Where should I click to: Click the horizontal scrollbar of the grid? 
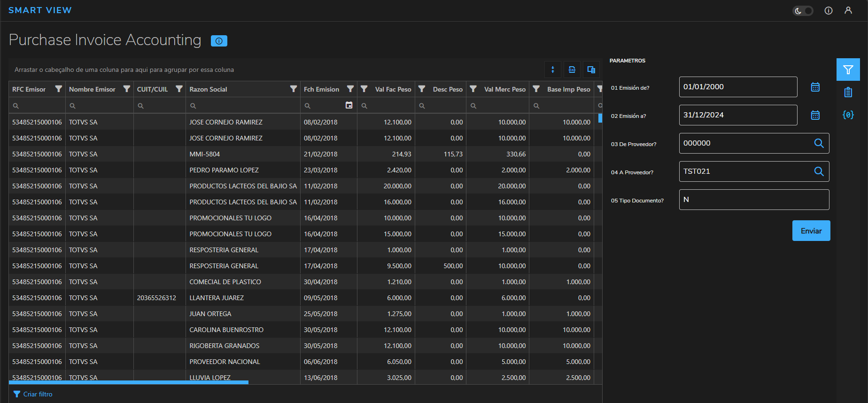(128, 382)
